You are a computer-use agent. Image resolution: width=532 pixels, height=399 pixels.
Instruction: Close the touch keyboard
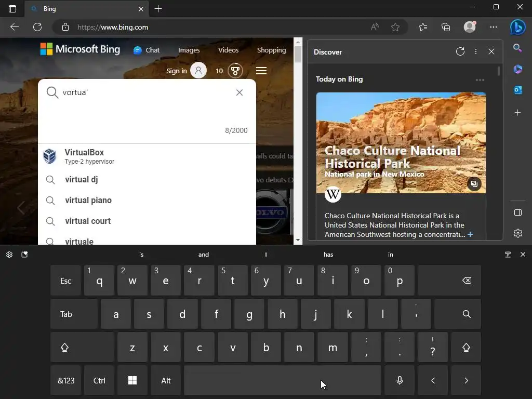(x=523, y=255)
